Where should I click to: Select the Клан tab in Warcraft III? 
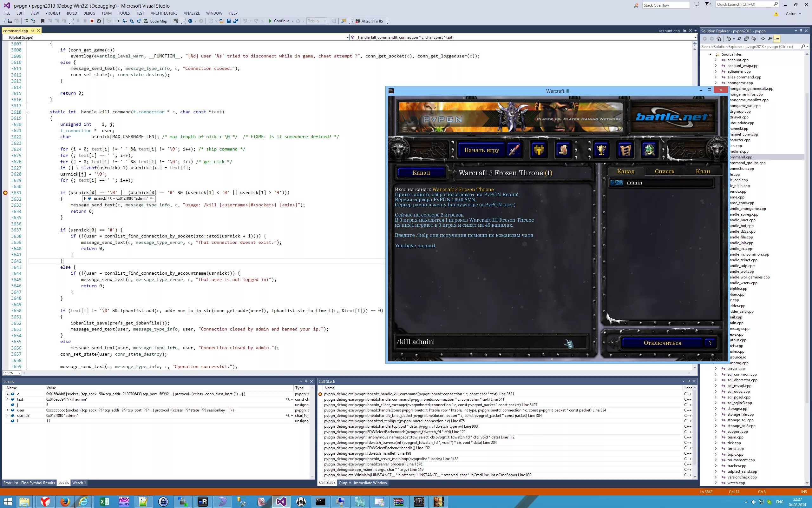click(703, 171)
